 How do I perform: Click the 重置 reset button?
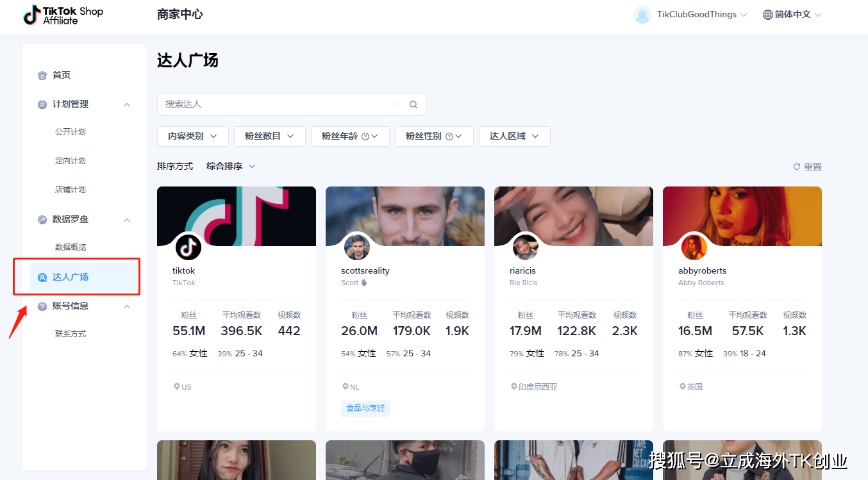(808, 167)
